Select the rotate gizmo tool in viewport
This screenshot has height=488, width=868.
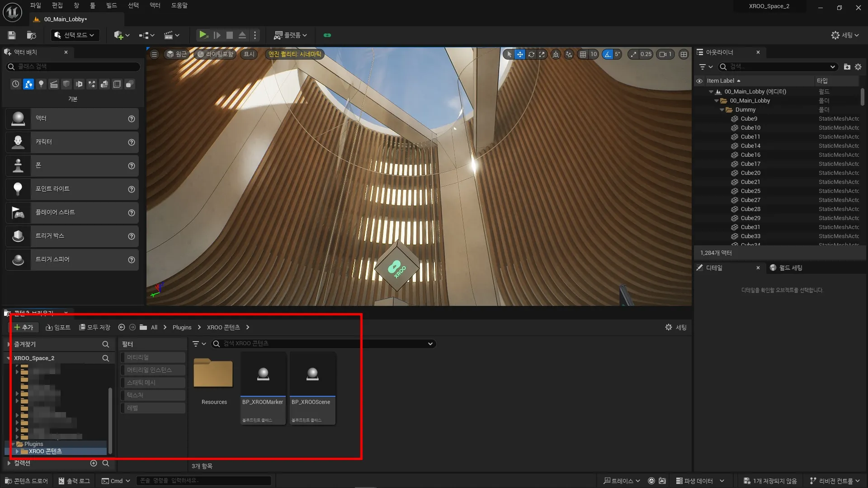pyautogui.click(x=531, y=54)
